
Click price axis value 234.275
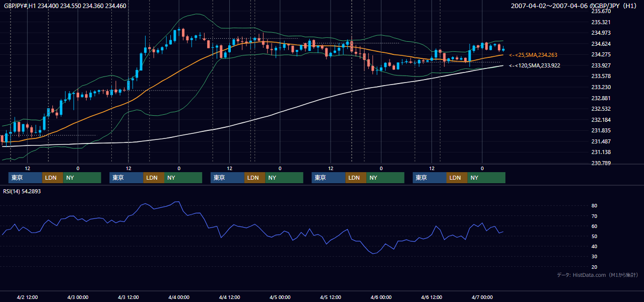[x=601, y=54]
